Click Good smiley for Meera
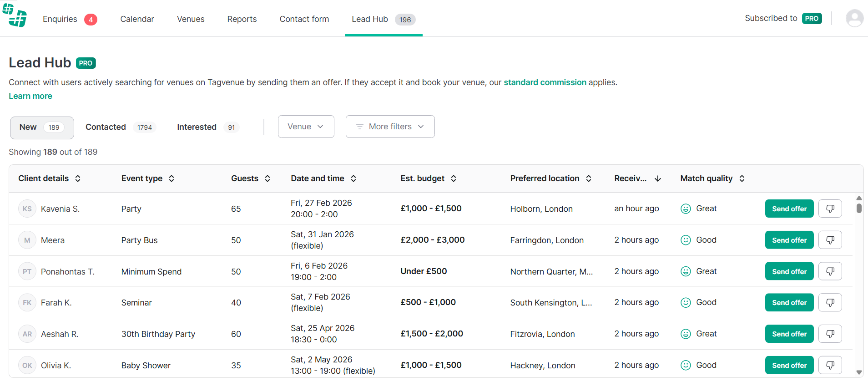 pos(686,240)
